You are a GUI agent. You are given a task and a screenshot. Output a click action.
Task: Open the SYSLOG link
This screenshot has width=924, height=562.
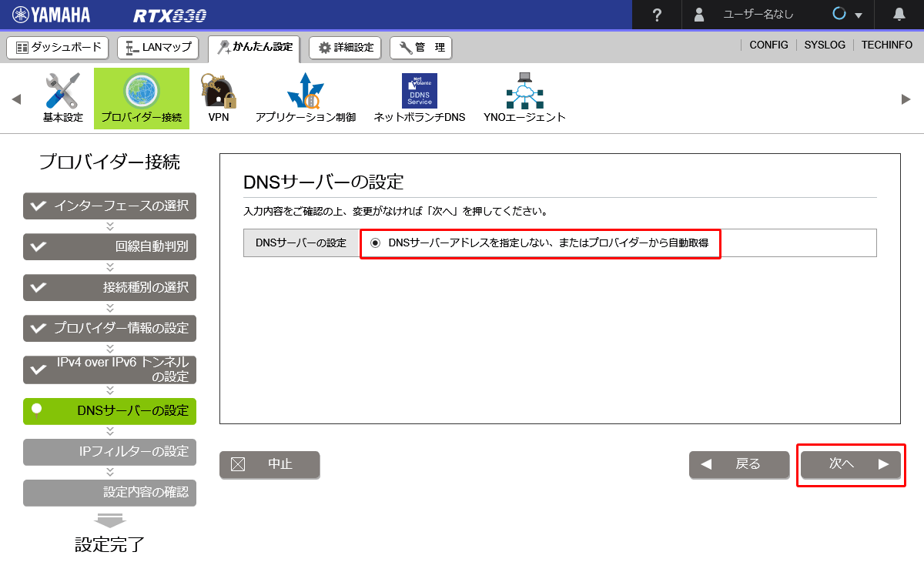click(x=825, y=45)
